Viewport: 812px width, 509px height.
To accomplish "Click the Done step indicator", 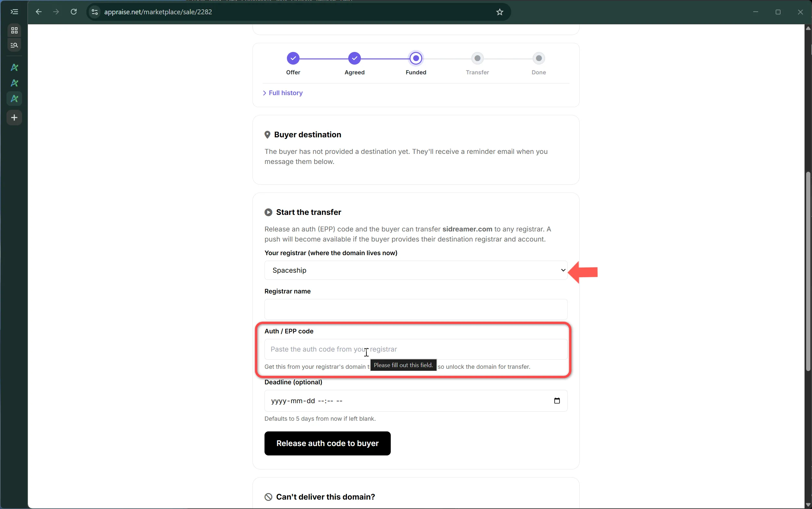I will [539, 58].
